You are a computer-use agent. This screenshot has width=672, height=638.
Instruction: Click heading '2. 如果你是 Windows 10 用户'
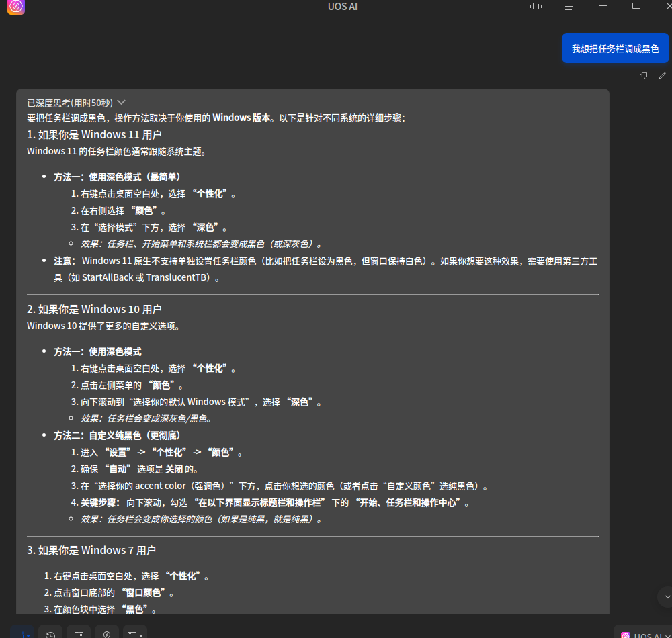pyautogui.click(x=94, y=309)
